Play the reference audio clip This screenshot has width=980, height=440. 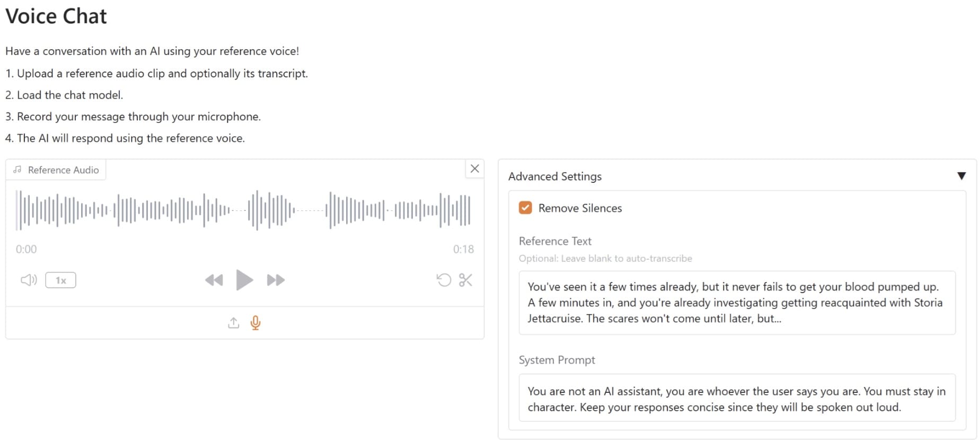point(244,280)
